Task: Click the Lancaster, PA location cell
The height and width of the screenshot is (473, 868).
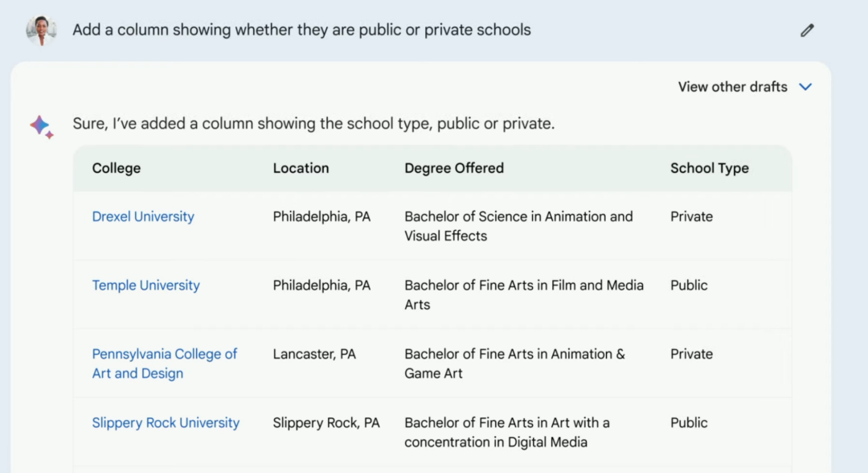Action: point(314,354)
